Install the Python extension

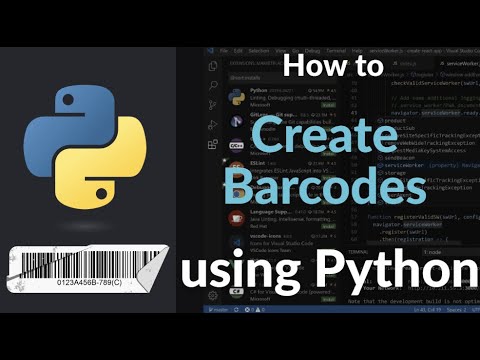coord(328,105)
